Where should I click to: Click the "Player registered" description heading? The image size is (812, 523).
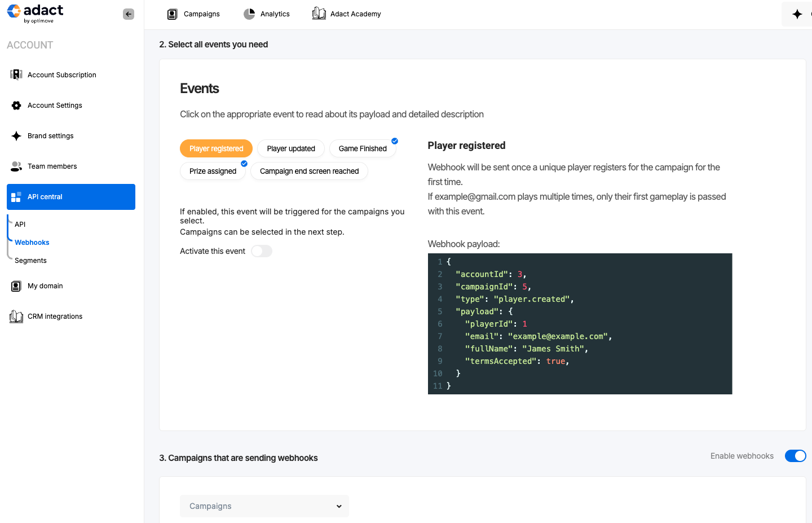[466, 146]
